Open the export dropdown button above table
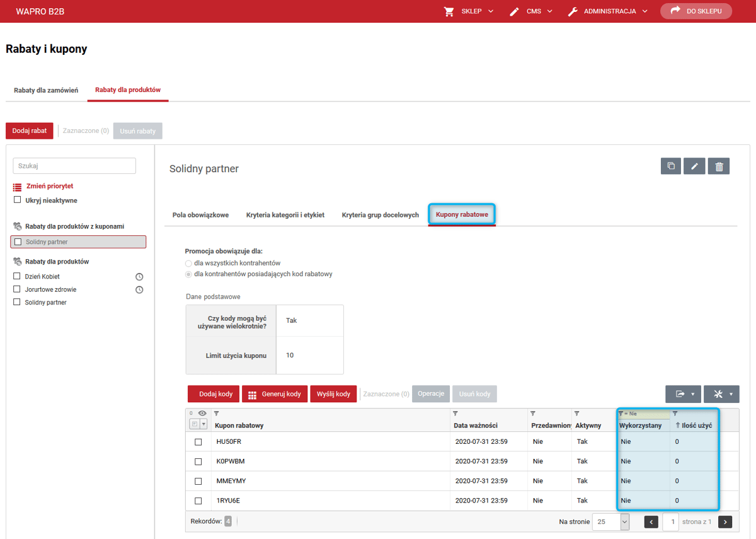 point(683,394)
